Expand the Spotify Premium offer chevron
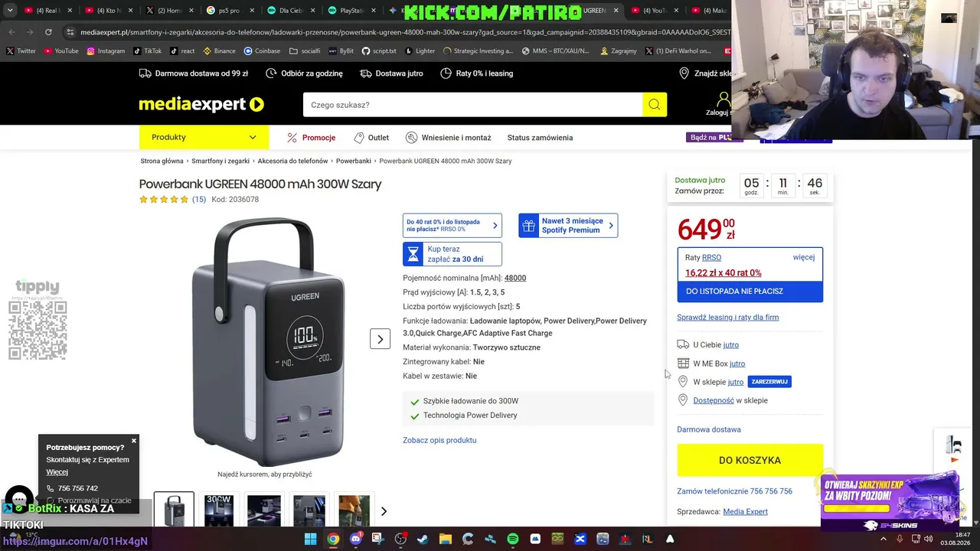Viewport: 980px width, 551px height. [x=610, y=226]
